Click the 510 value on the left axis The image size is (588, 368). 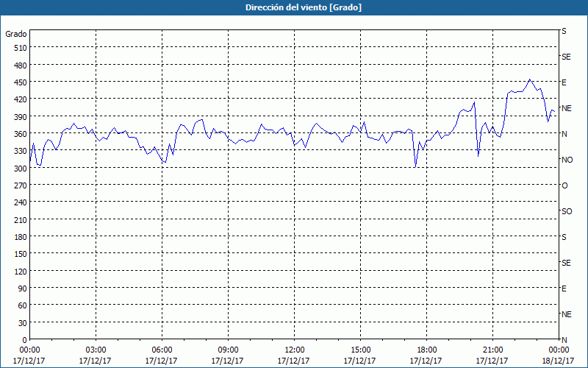coord(21,48)
